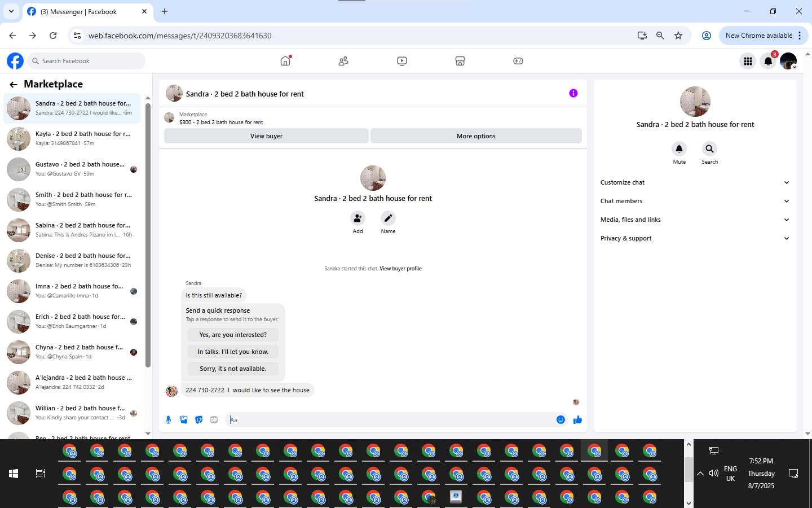Open the Video (Watch) icon
The image size is (812, 508).
(x=402, y=61)
